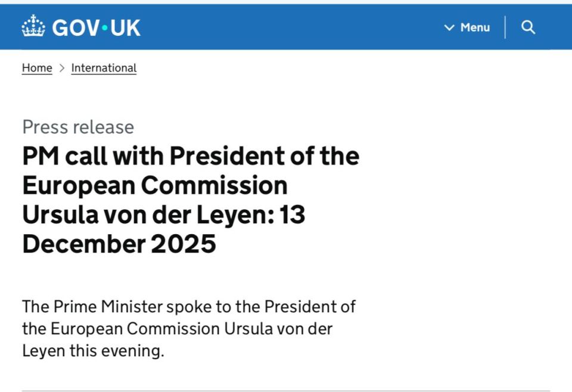The image size is (572, 392).
Task: Click 'European Commission' in the headline
Action: click(155, 186)
